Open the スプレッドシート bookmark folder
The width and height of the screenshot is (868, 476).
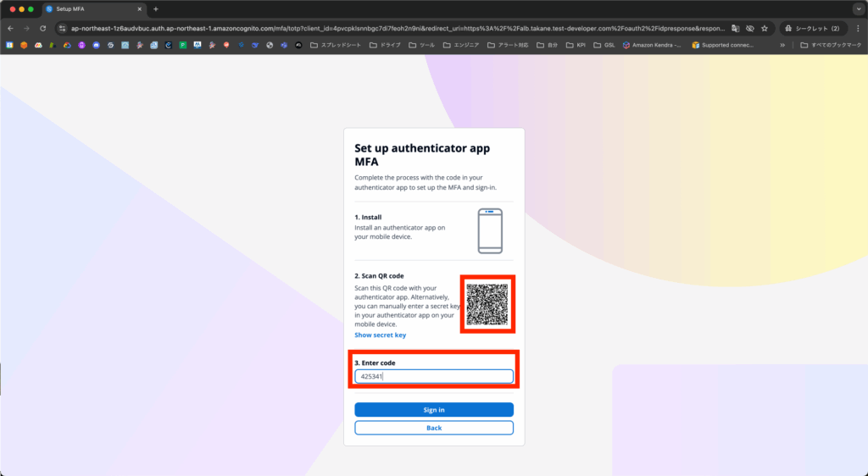[x=336, y=46]
